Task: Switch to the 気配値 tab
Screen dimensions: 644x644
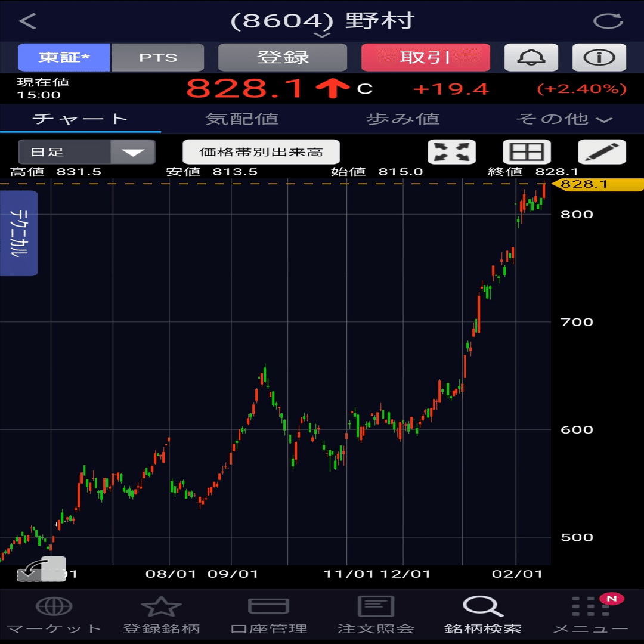Action: pos(241,119)
